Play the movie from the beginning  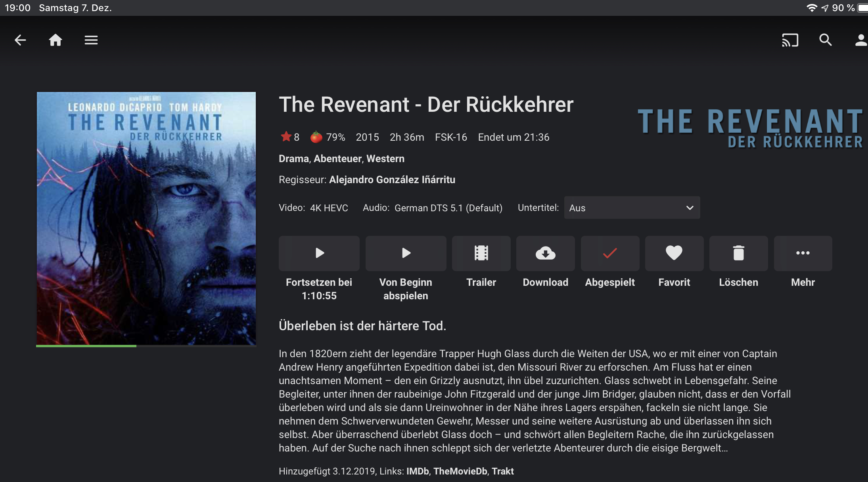click(x=406, y=253)
